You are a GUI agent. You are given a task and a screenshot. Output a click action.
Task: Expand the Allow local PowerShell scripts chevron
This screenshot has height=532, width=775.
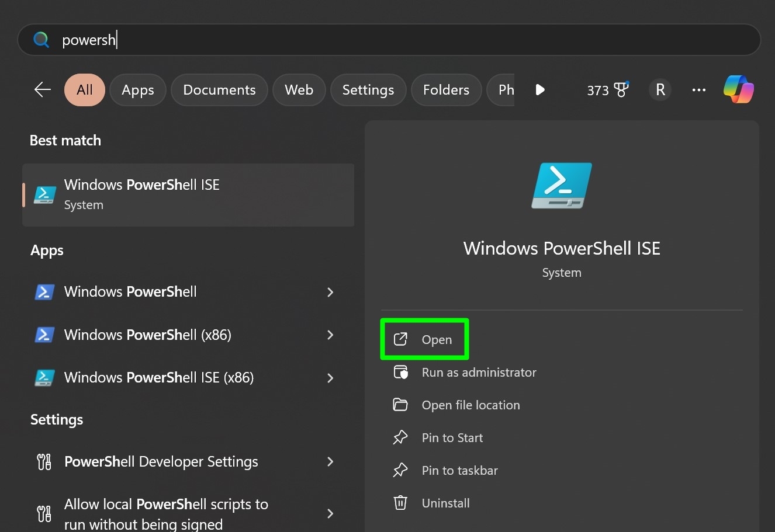pos(330,513)
